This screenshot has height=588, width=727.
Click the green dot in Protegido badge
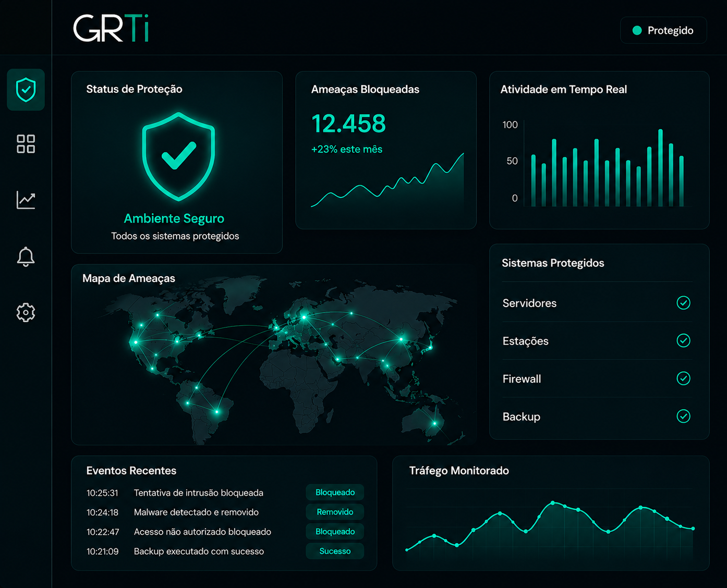tap(637, 30)
